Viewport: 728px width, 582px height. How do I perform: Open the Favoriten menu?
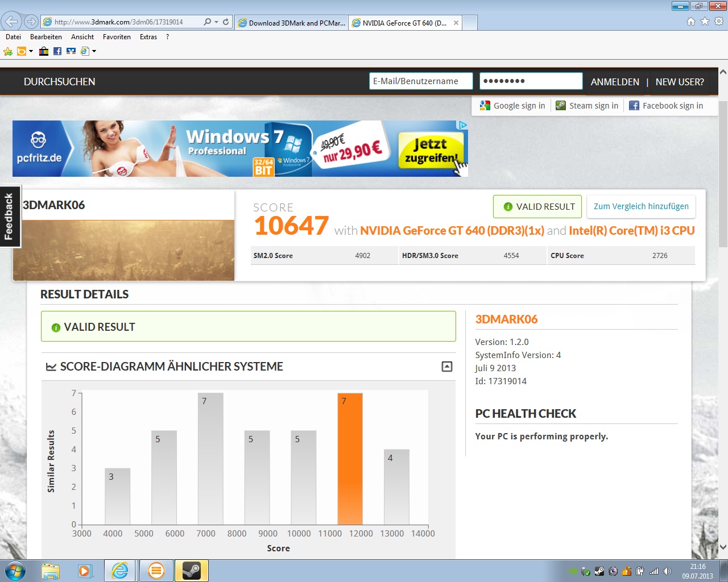[117, 37]
